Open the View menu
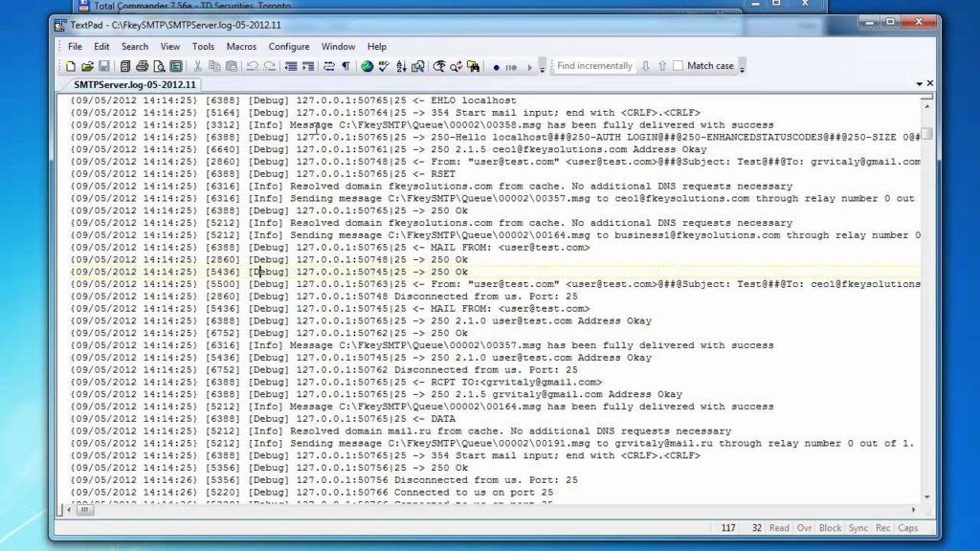This screenshot has width=980, height=551. point(169,46)
